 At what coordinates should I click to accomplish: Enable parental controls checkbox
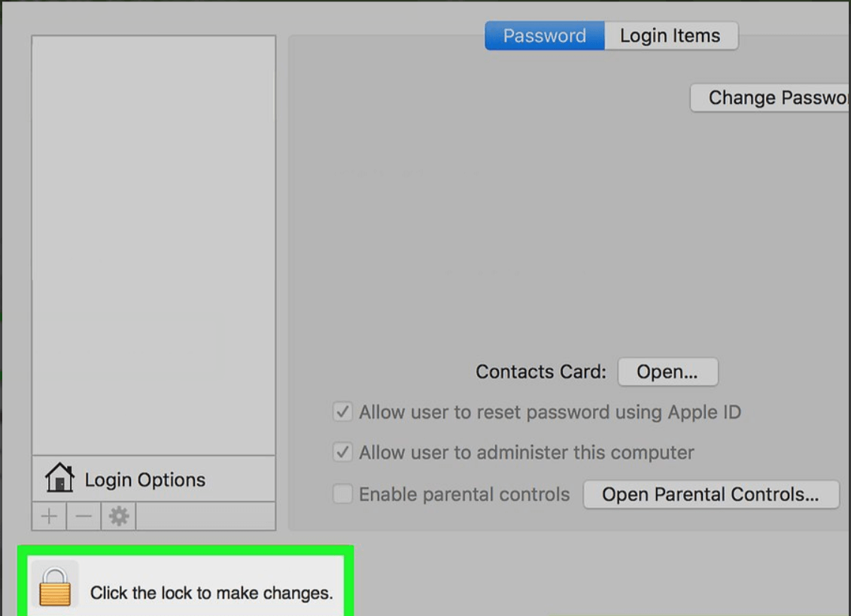[x=342, y=494]
